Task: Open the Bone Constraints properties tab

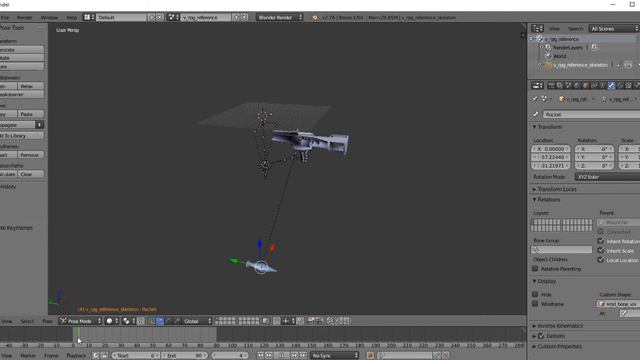Action: click(x=620, y=85)
